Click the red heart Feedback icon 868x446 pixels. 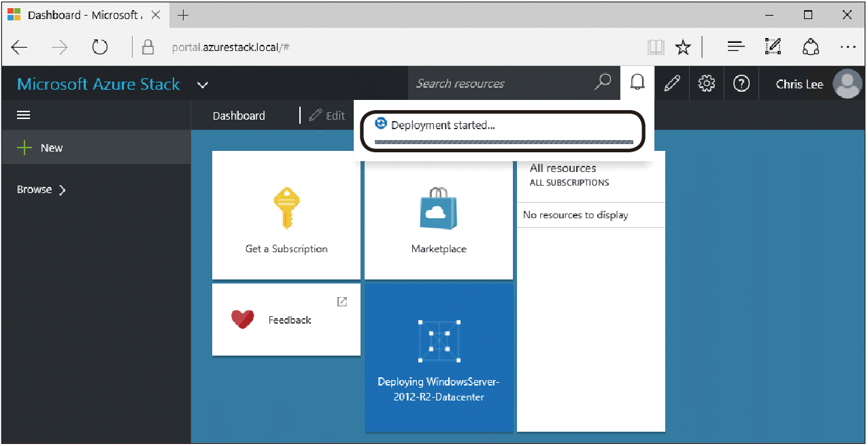coord(242,320)
